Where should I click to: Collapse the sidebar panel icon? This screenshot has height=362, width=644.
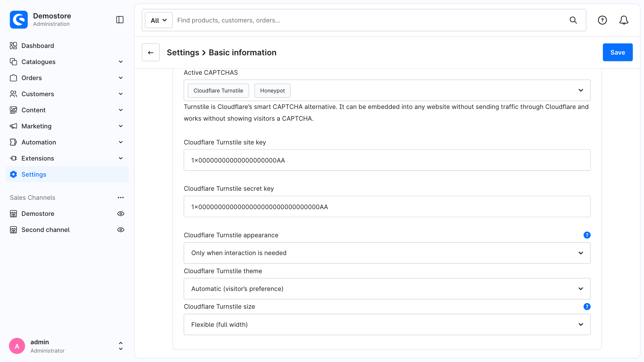pos(120,20)
